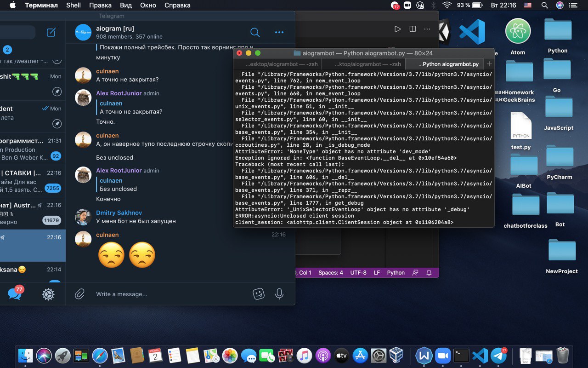Split the VS Code editor

tap(413, 29)
